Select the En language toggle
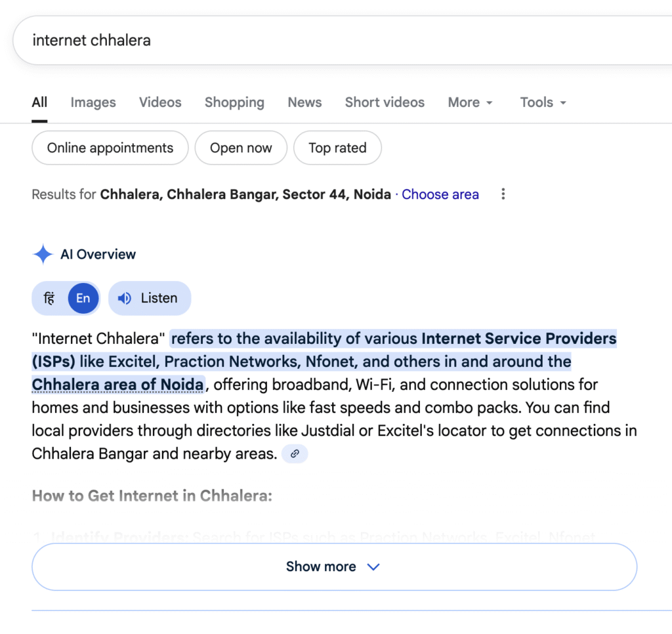 pyautogui.click(x=83, y=298)
